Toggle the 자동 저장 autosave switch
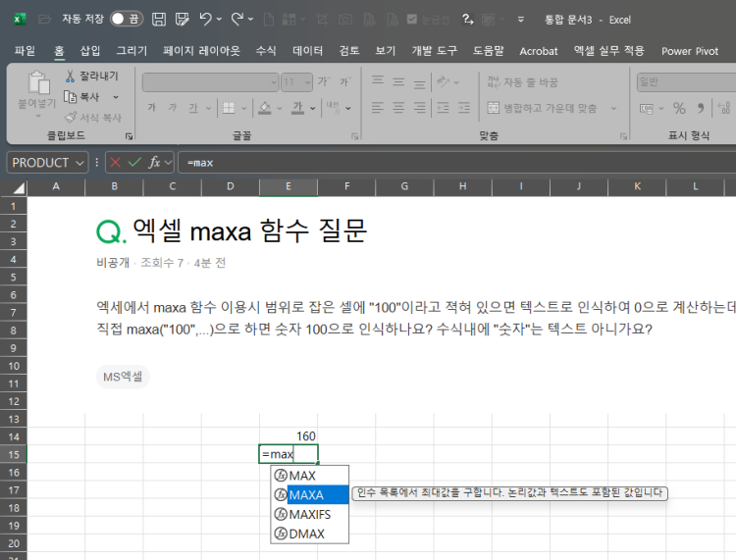The image size is (736, 560). 127,19
